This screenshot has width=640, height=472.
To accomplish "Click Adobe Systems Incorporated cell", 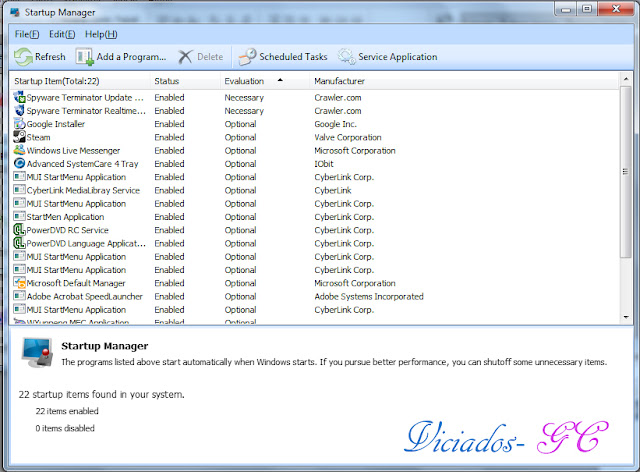I will coord(369,296).
